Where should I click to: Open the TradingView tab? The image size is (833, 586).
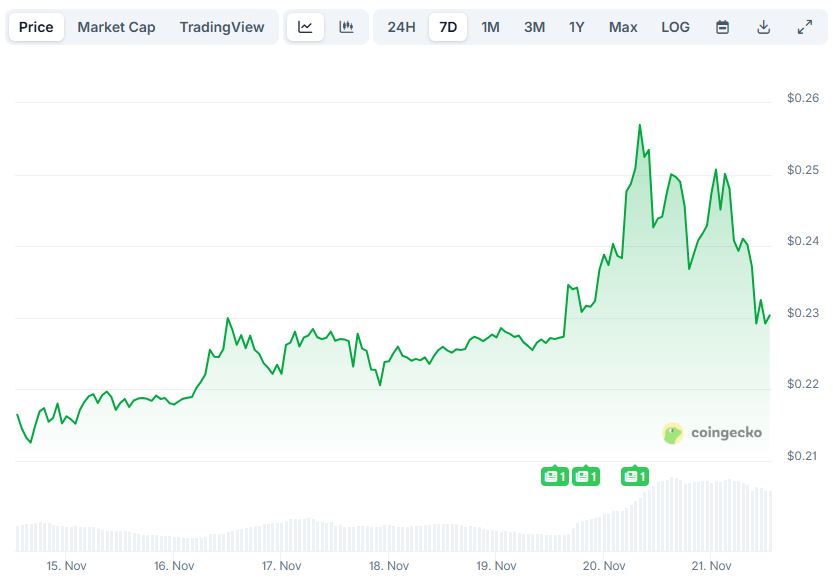click(x=222, y=27)
